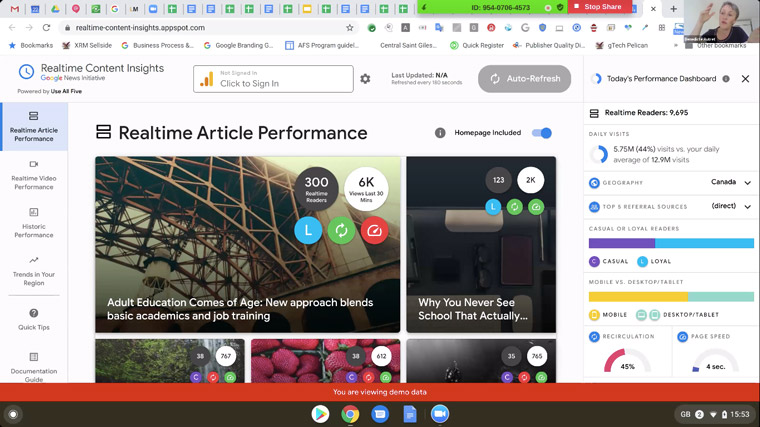Click the 300 Realtime Readers bubble
This screenshot has height=427, width=760.
tap(316, 189)
